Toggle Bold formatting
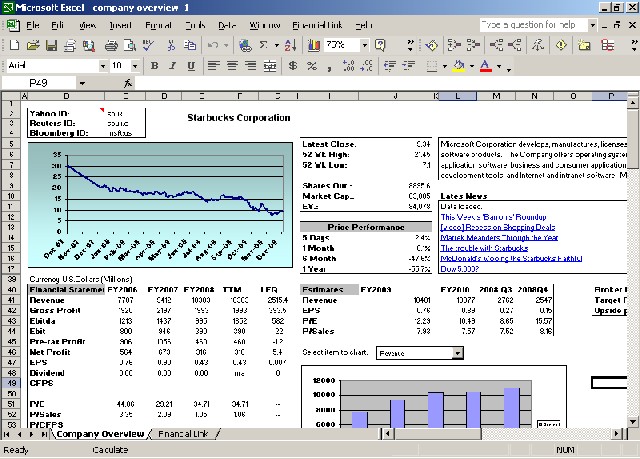Viewport: 640px width, 459px height. [154, 66]
